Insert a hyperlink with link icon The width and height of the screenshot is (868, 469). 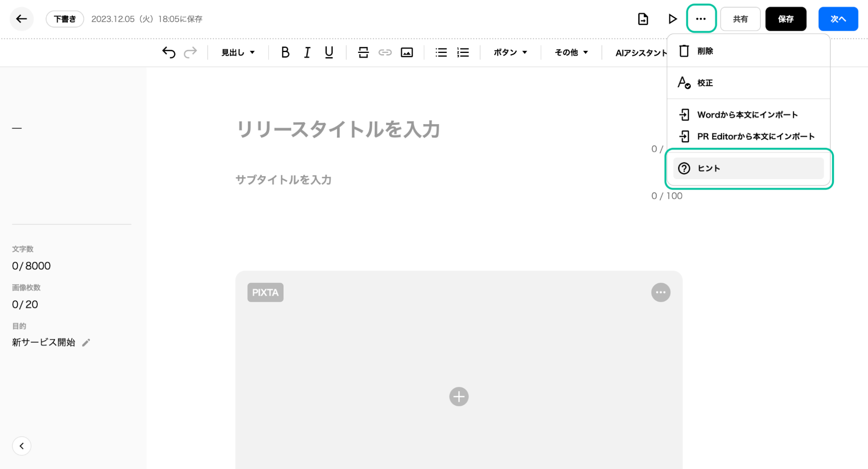point(385,52)
